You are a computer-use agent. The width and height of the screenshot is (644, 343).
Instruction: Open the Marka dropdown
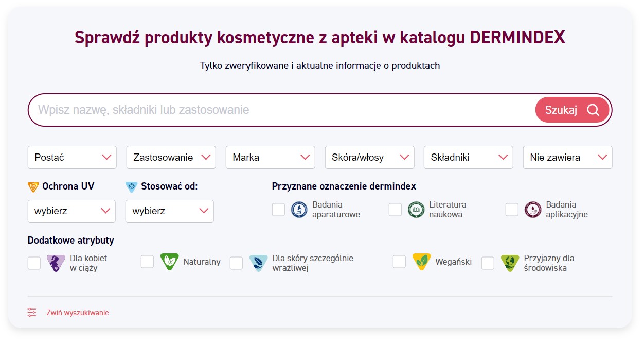pyautogui.click(x=270, y=157)
